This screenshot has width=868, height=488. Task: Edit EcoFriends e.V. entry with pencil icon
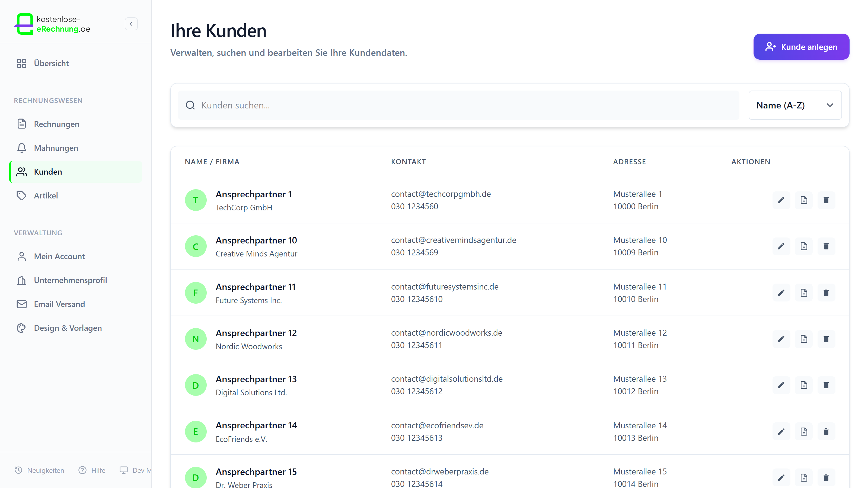781,431
